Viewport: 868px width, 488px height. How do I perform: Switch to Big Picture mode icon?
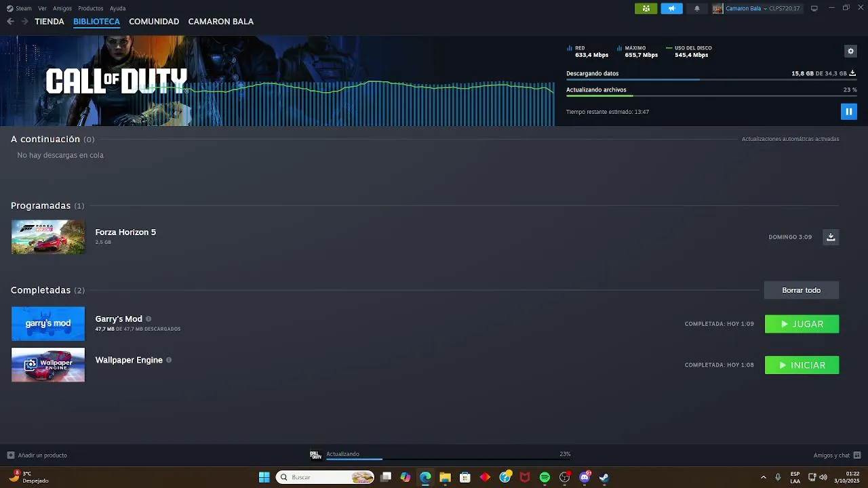(814, 8)
